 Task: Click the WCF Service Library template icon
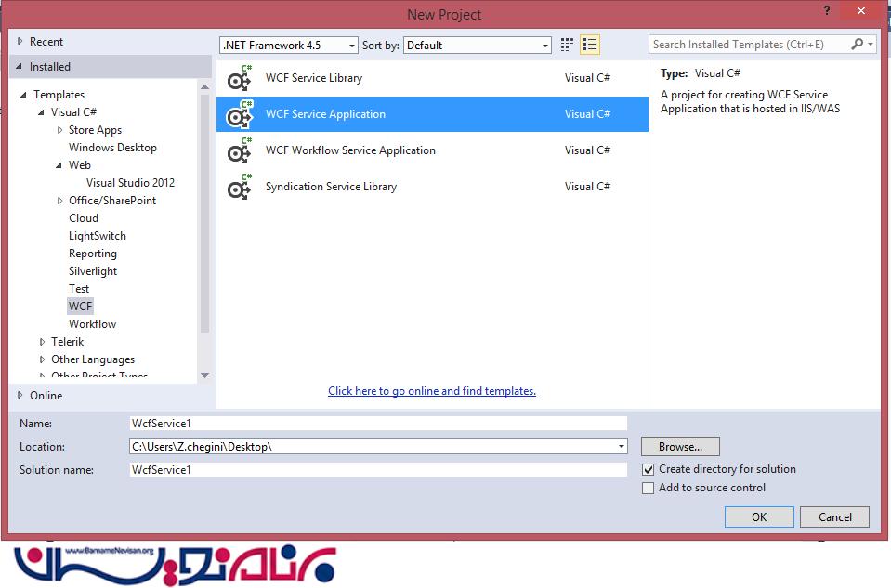239,78
